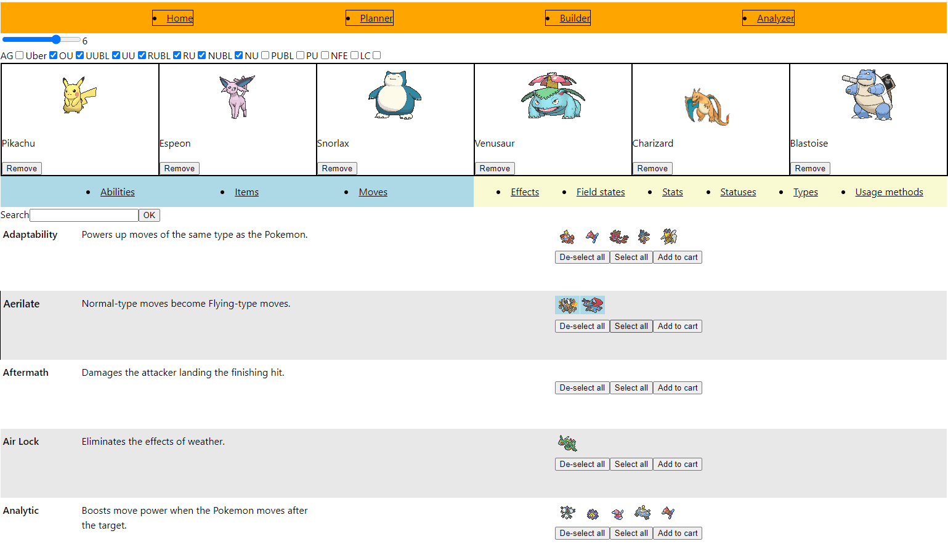Image resolution: width=948 pixels, height=560 pixels.
Task: Toggle Mega Pinsir sprite in Aerilate row
Action: (x=567, y=305)
